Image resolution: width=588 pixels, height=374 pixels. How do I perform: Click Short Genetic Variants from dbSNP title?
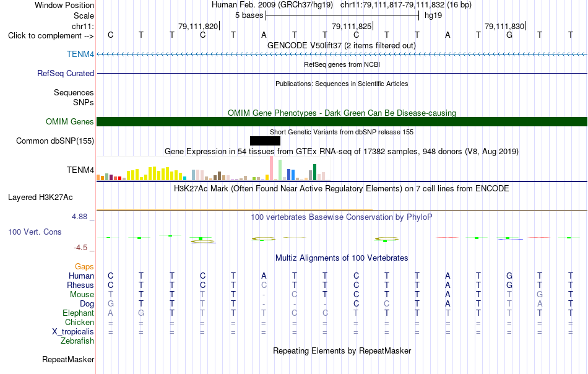click(342, 132)
